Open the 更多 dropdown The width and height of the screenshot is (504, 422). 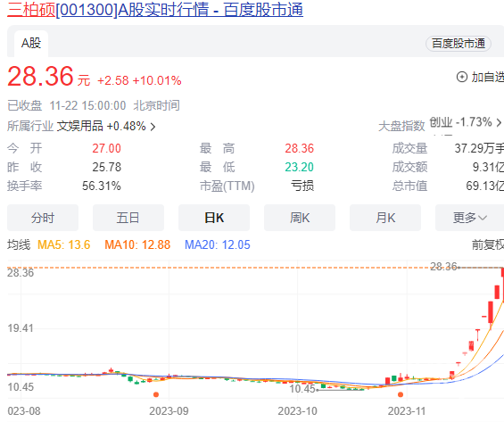[469, 218]
